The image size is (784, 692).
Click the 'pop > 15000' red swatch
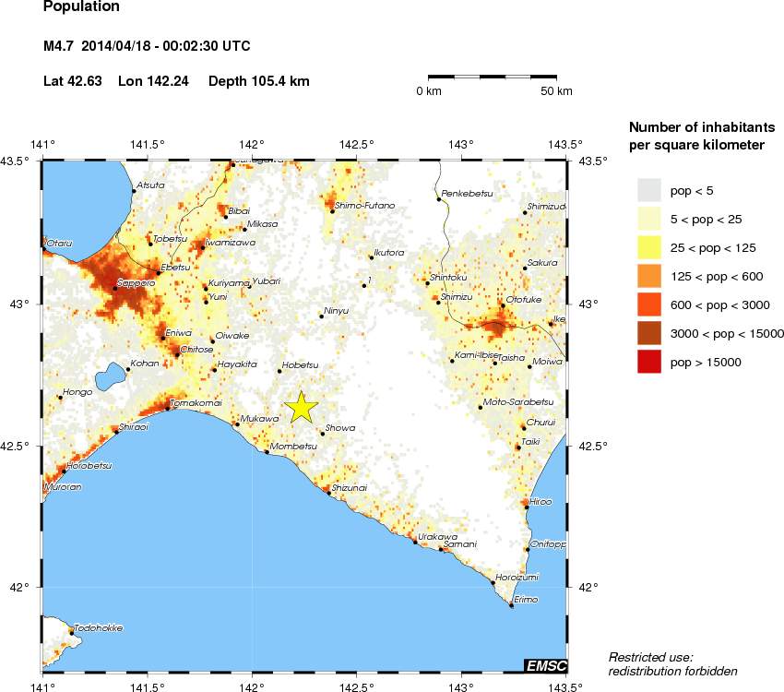pyautogui.click(x=650, y=362)
